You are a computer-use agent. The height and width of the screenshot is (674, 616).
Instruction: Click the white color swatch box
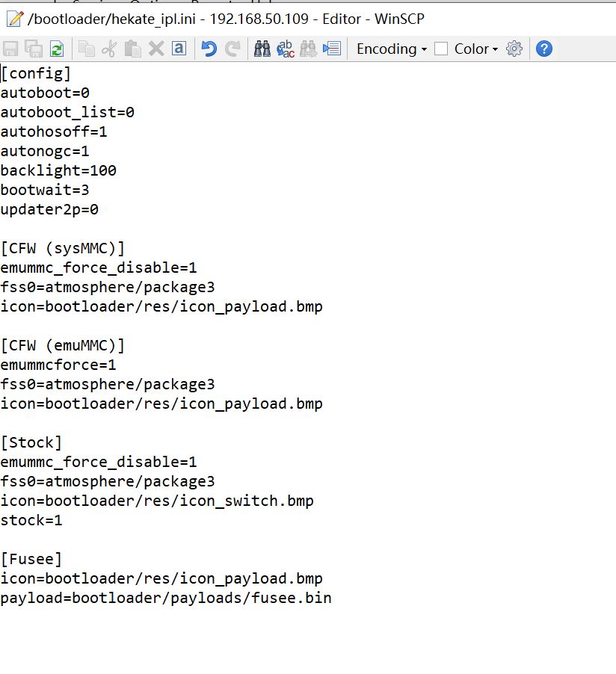coord(441,49)
